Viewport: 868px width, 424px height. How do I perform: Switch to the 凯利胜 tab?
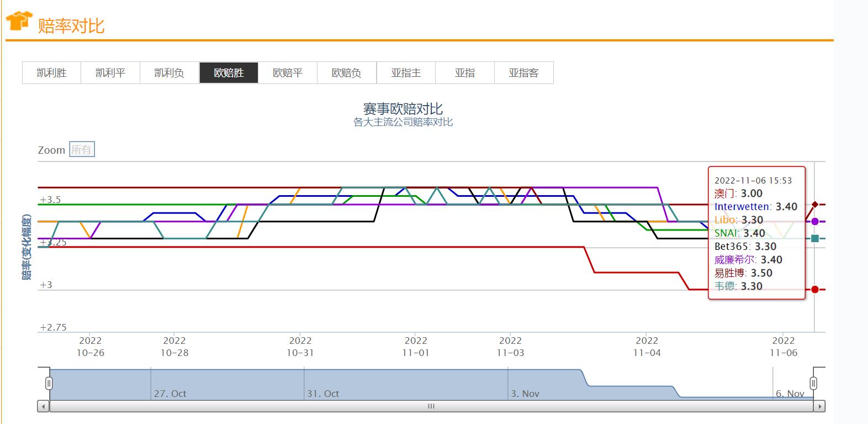click(51, 72)
